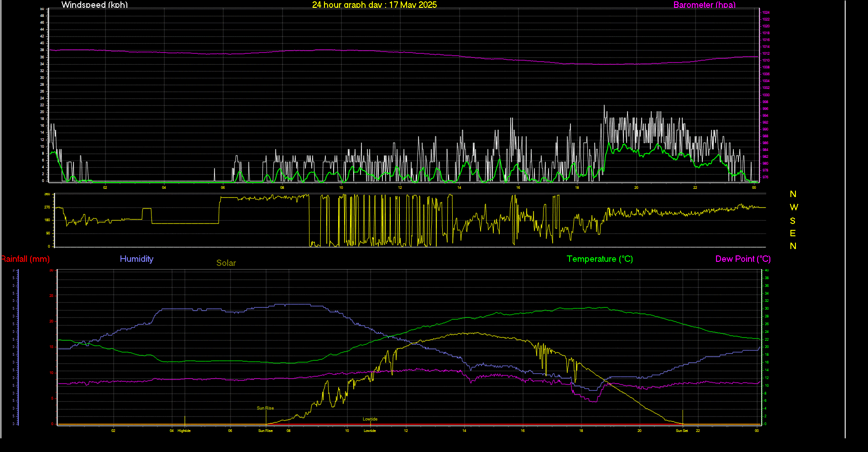Click the Dew Point (°C) label
This screenshot has height=452, width=868.
tap(743, 259)
